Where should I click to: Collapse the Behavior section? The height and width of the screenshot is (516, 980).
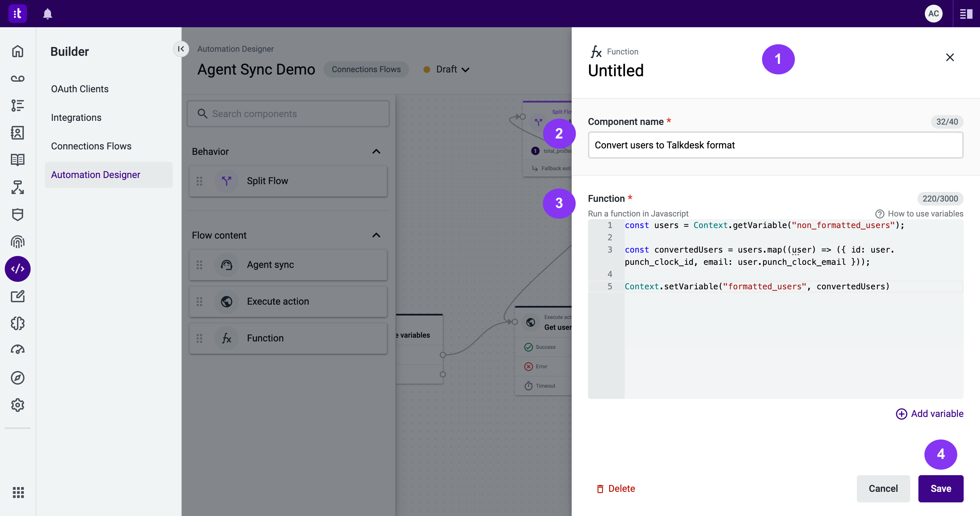pos(376,151)
